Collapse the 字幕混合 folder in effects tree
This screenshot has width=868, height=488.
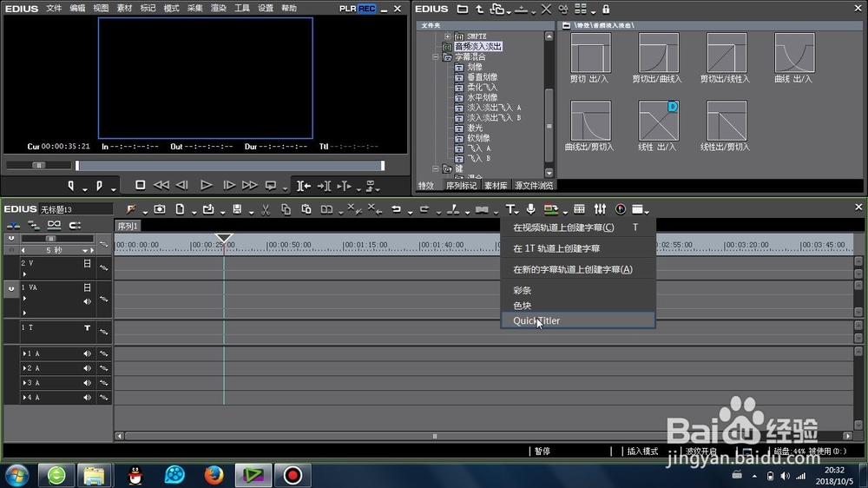pos(437,57)
